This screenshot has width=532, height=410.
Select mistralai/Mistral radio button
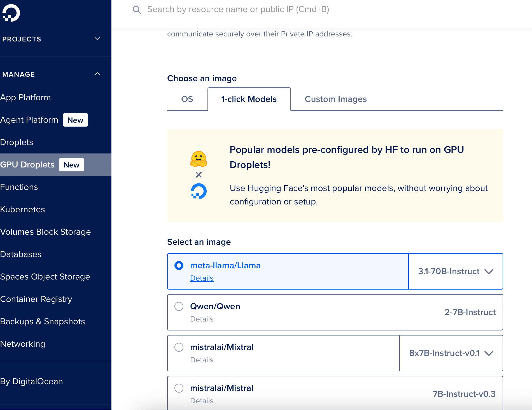[x=179, y=388]
